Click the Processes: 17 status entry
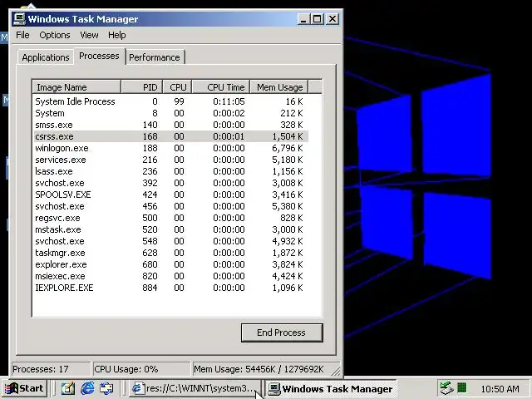Screen dimensions: 532x399 [x=51, y=369]
